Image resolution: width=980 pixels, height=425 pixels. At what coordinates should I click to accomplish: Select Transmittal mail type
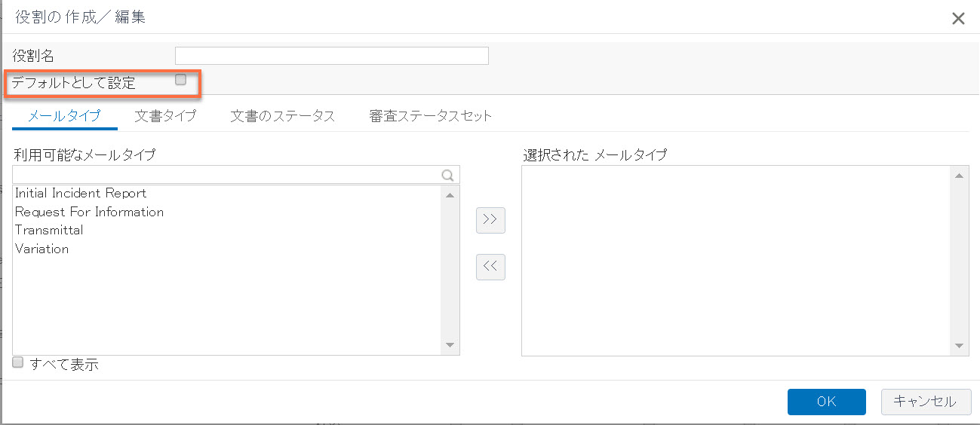click(226, 231)
